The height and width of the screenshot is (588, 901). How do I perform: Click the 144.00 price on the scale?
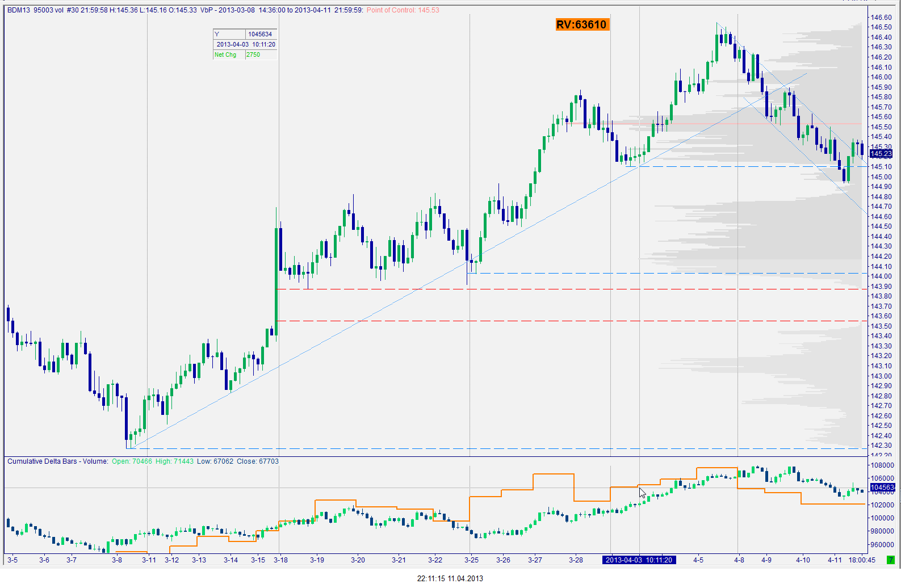click(881, 276)
